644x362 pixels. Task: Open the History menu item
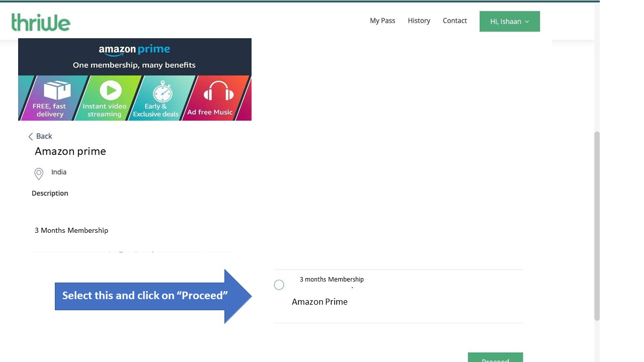coord(419,21)
